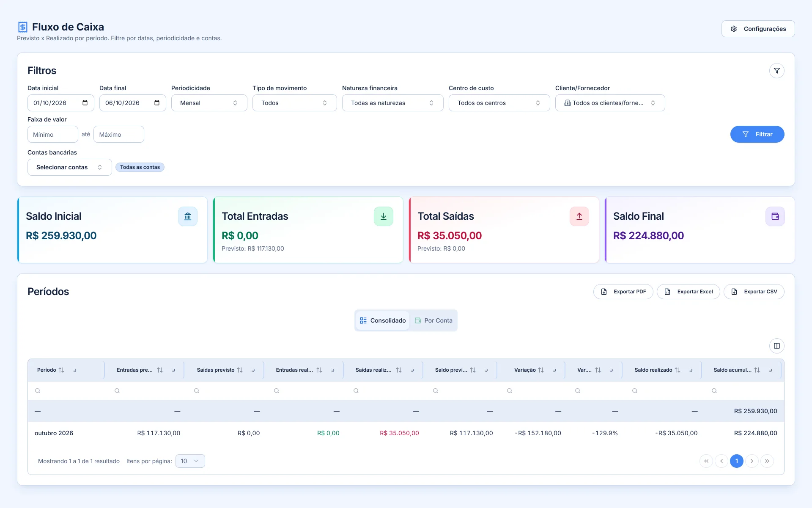Click the Máximo value field
This screenshot has height=508, width=812.
tap(118, 134)
